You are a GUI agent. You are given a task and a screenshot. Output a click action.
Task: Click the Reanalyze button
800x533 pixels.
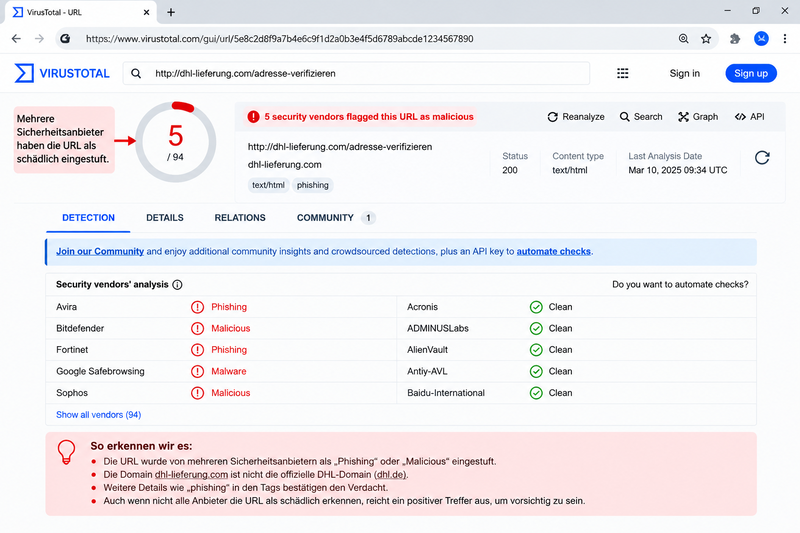pyautogui.click(x=576, y=117)
